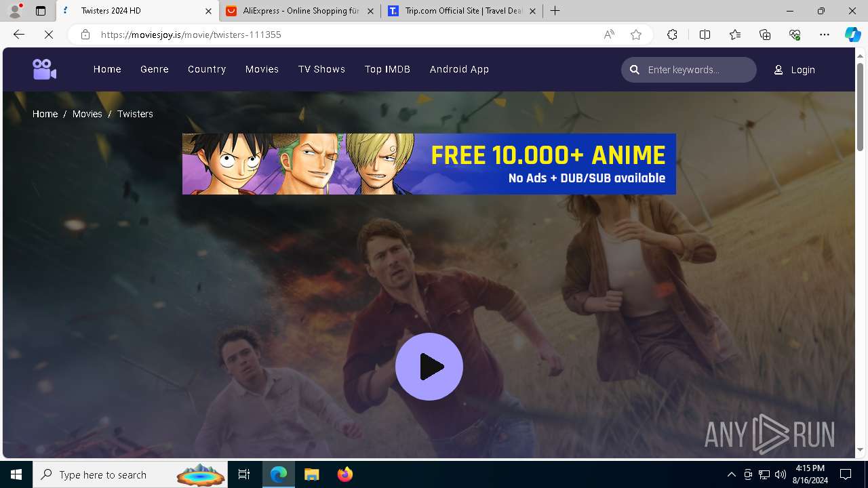
Task: Open the Copilot sidebar icon
Action: (x=852, y=35)
